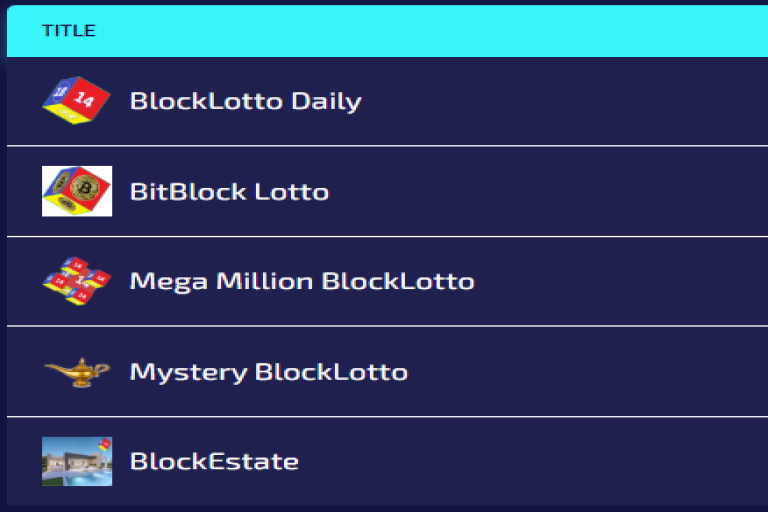Open the BitBlock Lotto title link

229,191
